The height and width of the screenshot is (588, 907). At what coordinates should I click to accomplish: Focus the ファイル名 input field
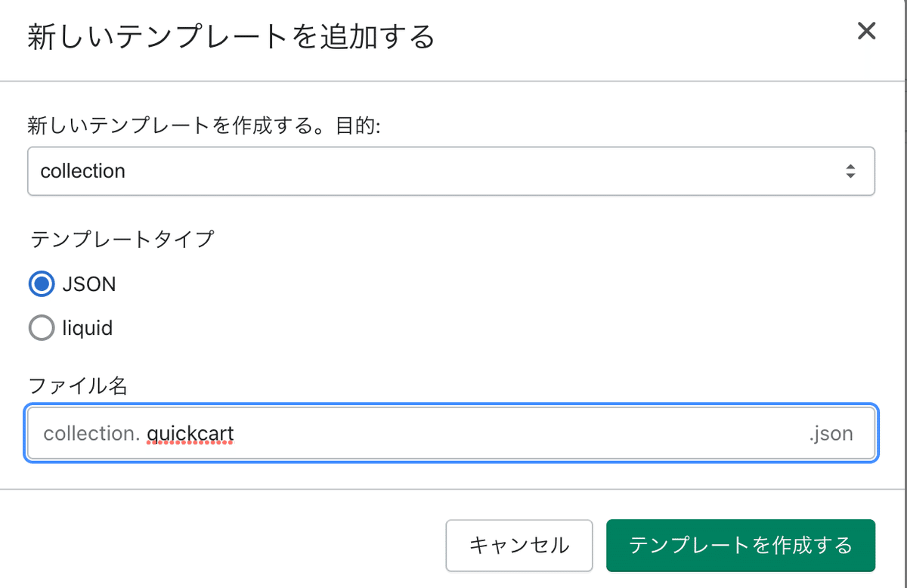pos(451,433)
